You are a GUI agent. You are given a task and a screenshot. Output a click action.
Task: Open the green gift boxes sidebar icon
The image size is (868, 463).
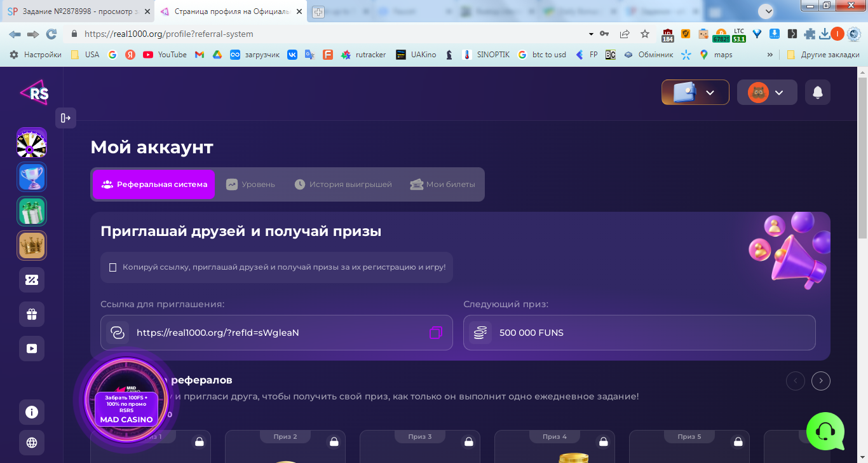[32, 211]
